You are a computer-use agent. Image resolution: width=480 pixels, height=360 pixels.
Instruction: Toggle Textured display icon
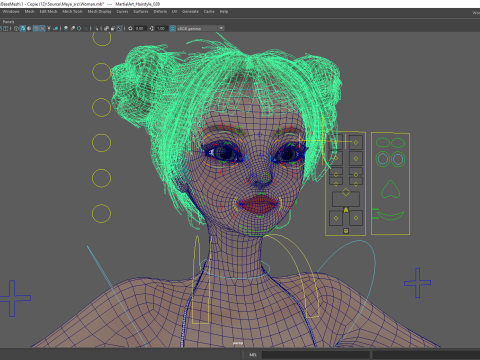[x=42, y=29]
